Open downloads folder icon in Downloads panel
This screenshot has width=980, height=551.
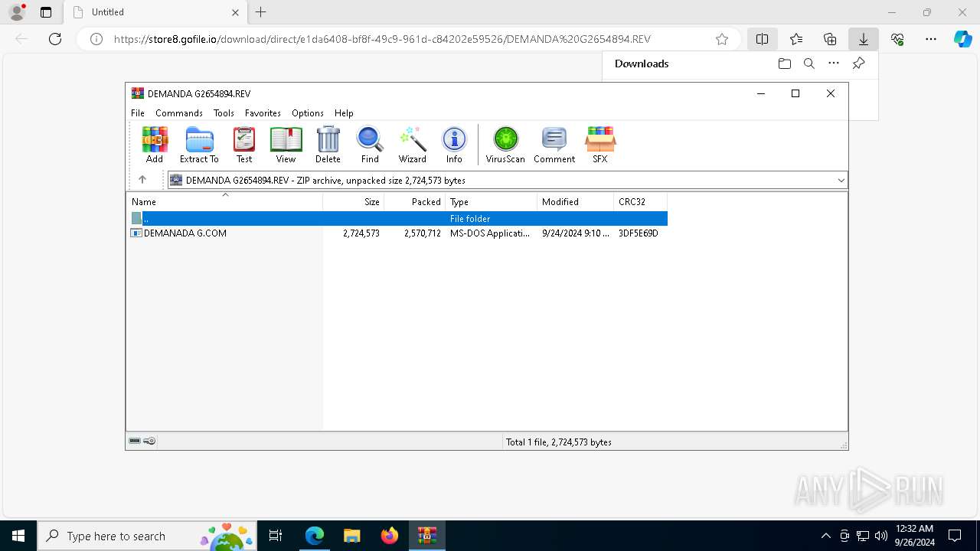click(x=784, y=64)
